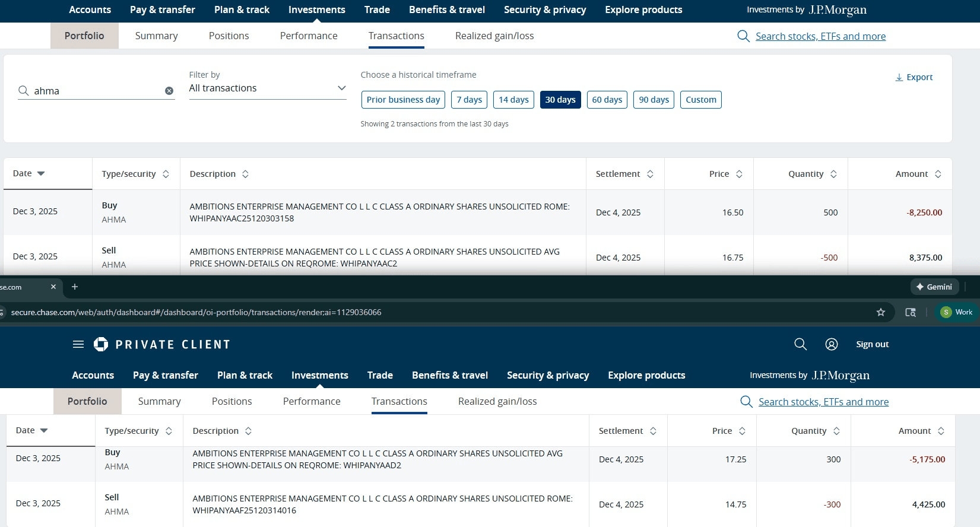Click the lower Search stocks, ETFs and more link
The width and height of the screenshot is (980, 527).
click(x=823, y=402)
